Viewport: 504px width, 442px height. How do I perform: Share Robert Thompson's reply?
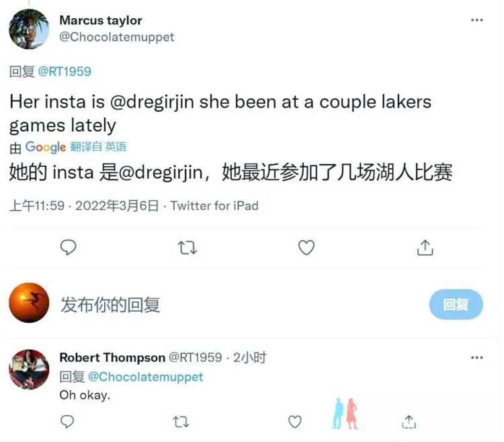click(409, 421)
